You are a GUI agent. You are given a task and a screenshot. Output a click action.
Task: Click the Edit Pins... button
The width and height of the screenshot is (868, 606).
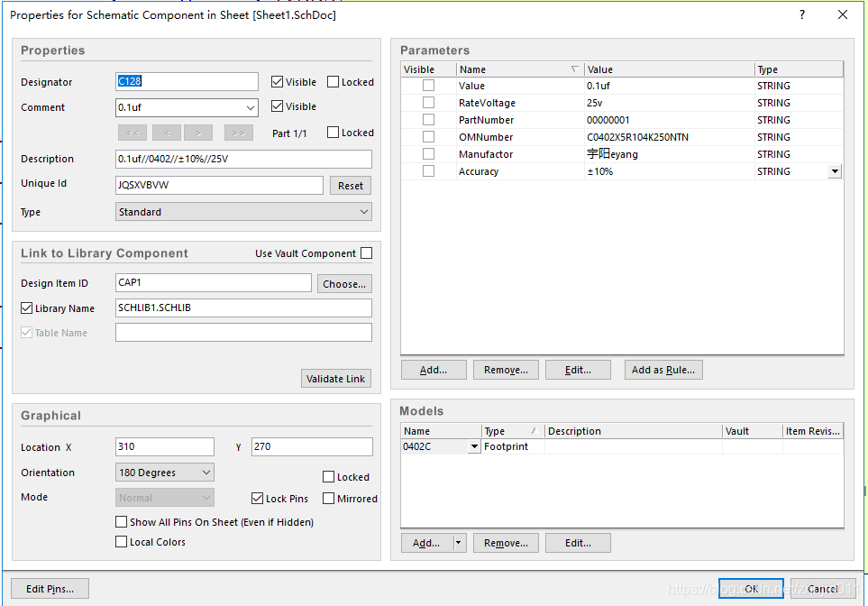tap(50, 589)
